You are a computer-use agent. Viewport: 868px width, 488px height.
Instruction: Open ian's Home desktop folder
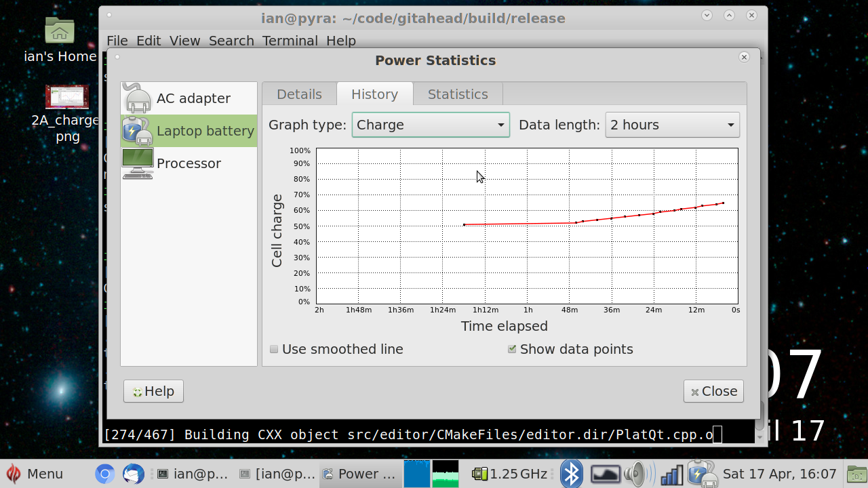(60, 31)
